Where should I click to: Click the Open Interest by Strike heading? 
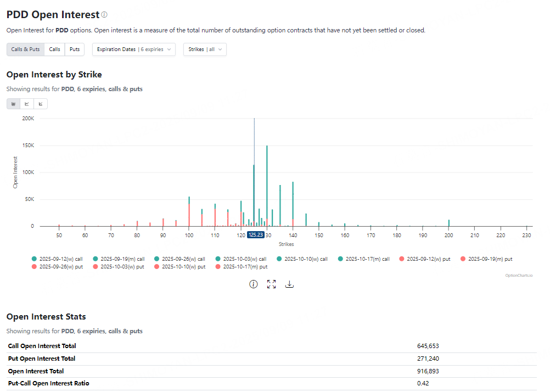pyautogui.click(x=54, y=75)
